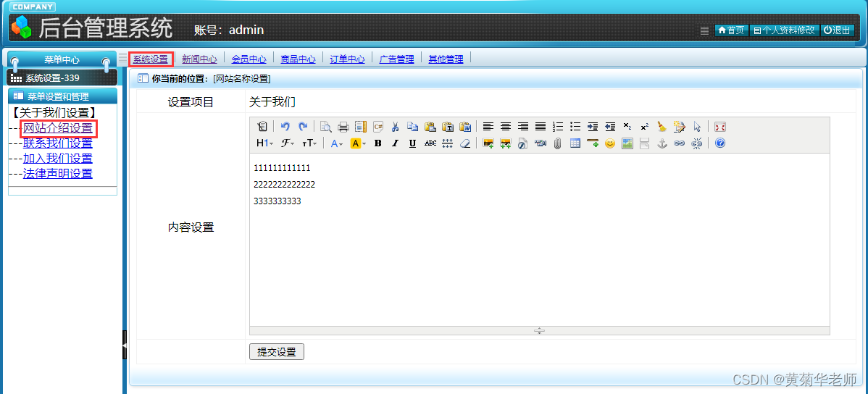Click the select all cursor icon

(x=697, y=127)
